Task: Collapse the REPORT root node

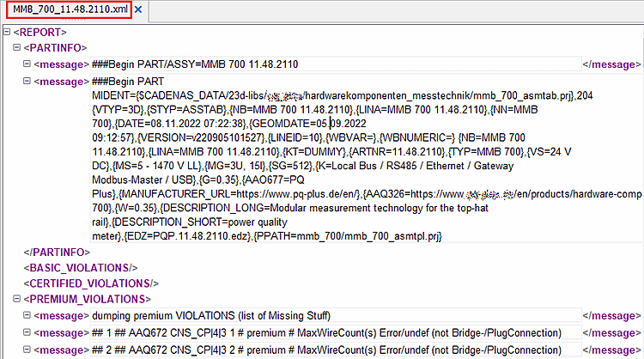Action: tap(7, 32)
